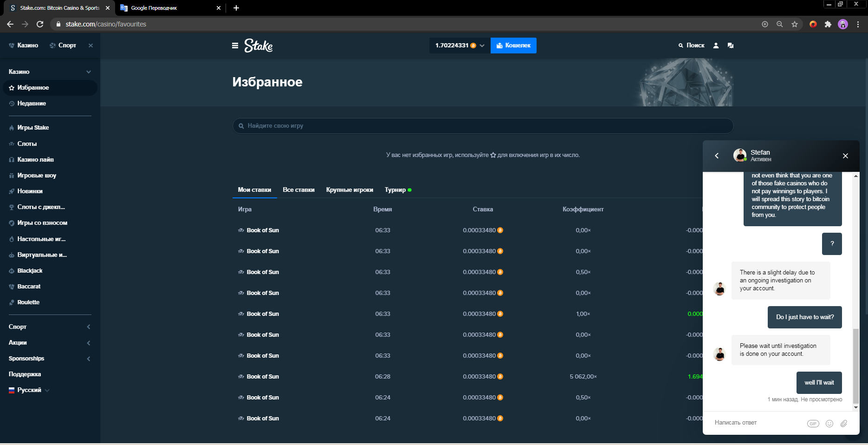Open Избранное in the sidebar

click(50, 88)
